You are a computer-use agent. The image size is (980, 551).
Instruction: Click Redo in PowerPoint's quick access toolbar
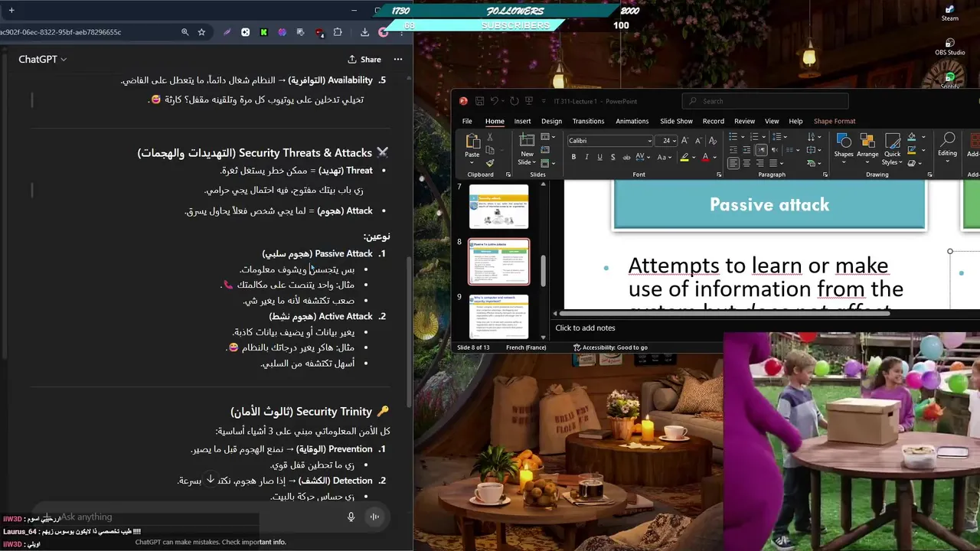tap(514, 101)
